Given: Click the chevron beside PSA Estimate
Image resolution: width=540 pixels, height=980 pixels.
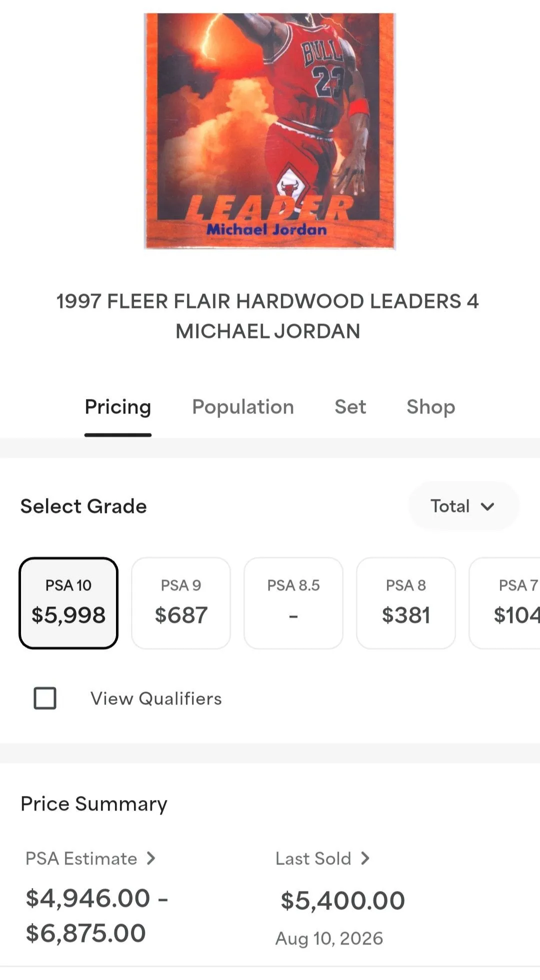Looking at the screenshot, I should pos(151,858).
